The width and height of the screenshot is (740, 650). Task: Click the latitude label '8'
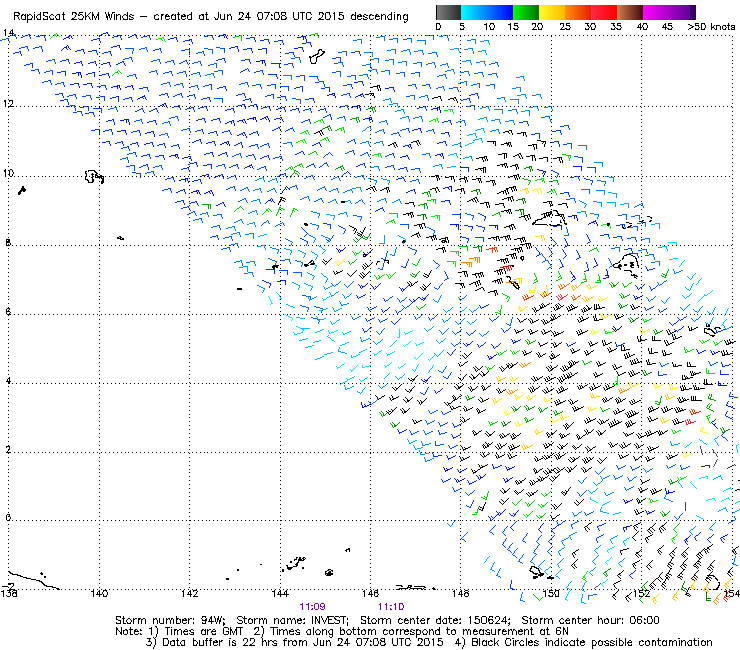pyautogui.click(x=8, y=243)
